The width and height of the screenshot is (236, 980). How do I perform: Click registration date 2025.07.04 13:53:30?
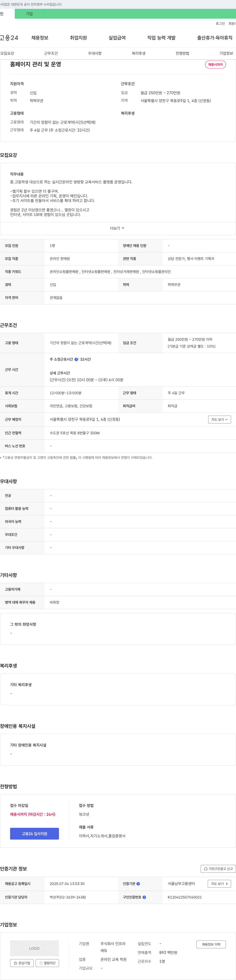[x=67, y=884]
